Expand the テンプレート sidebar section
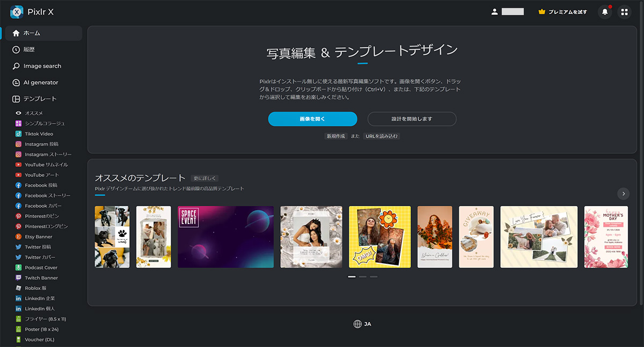Image resolution: width=644 pixels, height=347 pixels. pyautogui.click(x=39, y=99)
